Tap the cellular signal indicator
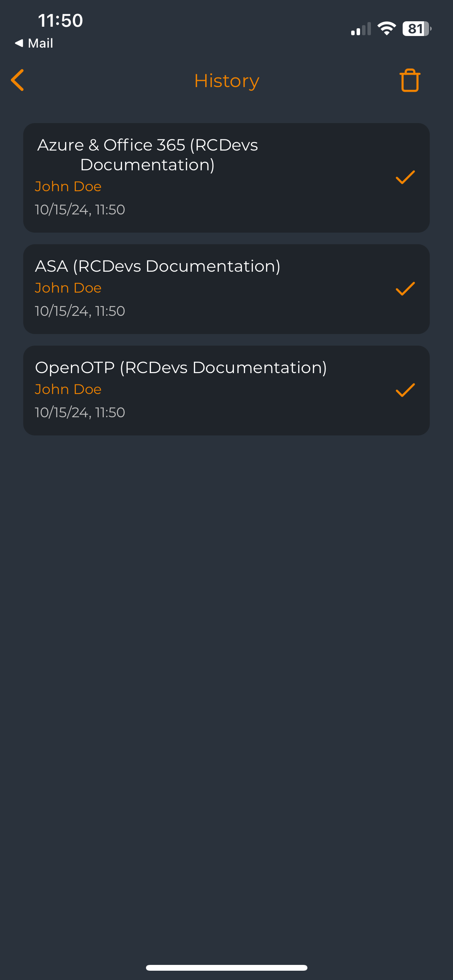Viewport: 453px width, 980px height. [360, 28]
